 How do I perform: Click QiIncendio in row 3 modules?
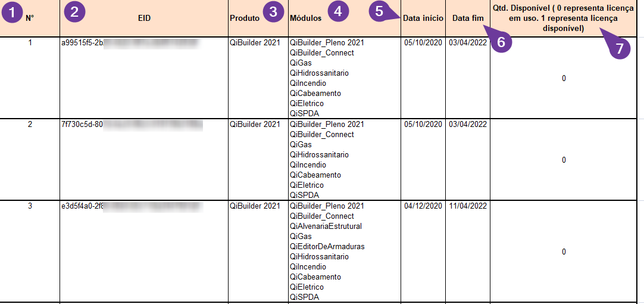click(x=308, y=266)
